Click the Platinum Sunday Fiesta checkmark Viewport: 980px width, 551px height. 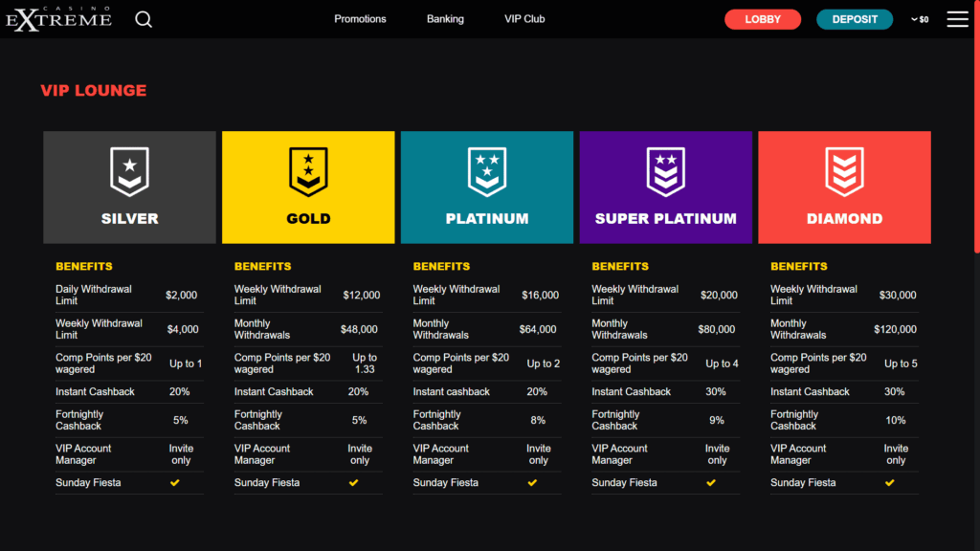tap(532, 483)
